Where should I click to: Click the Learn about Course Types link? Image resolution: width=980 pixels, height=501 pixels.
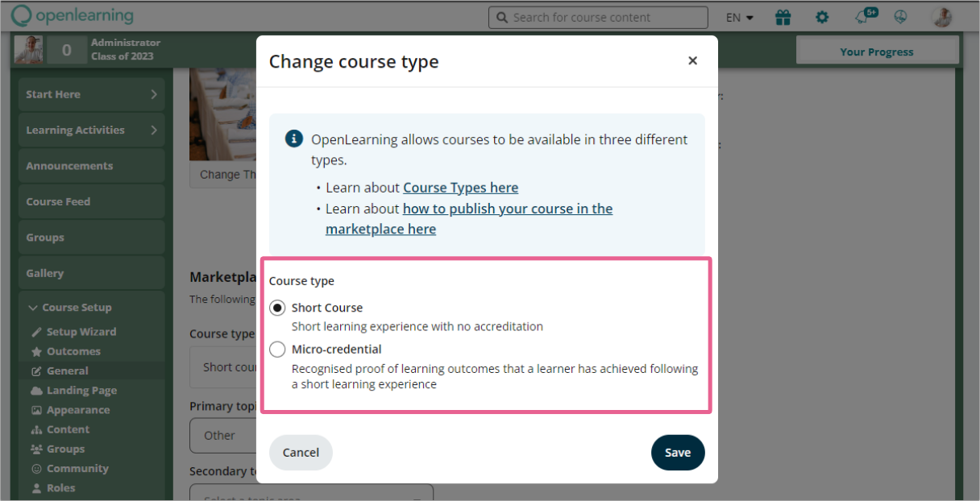(460, 187)
